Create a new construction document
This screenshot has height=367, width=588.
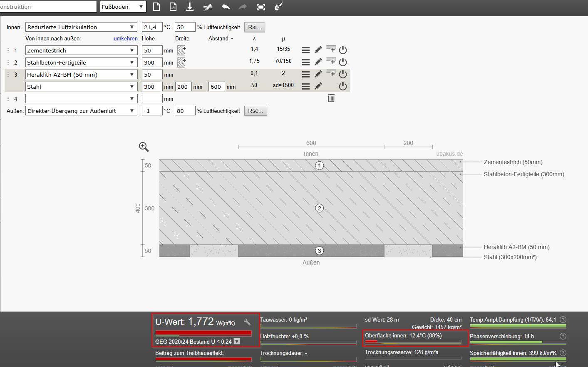156,7
